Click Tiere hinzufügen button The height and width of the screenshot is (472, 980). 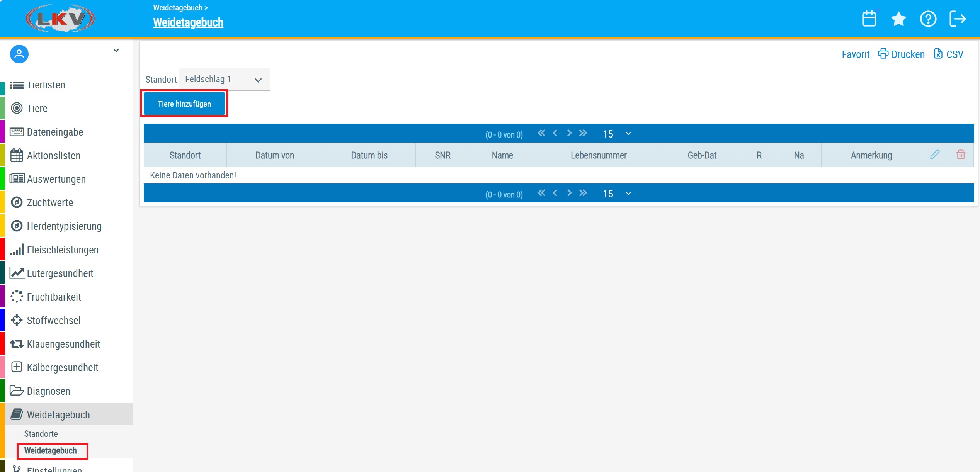pos(184,104)
